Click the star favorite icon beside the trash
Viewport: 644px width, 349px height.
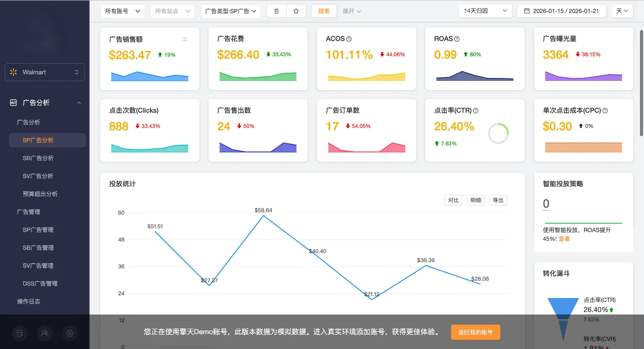coord(296,10)
